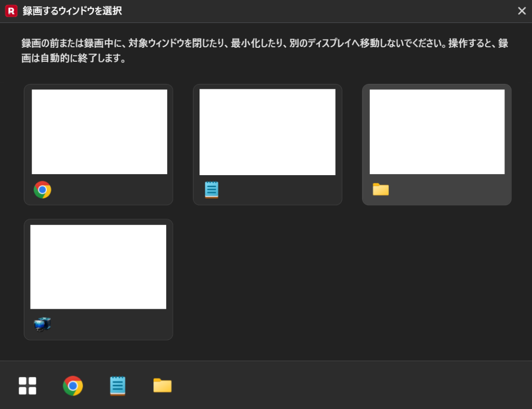Filter windows using the Chrome icon in bottom bar
This screenshot has height=409, width=532.
click(x=73, y=386)
